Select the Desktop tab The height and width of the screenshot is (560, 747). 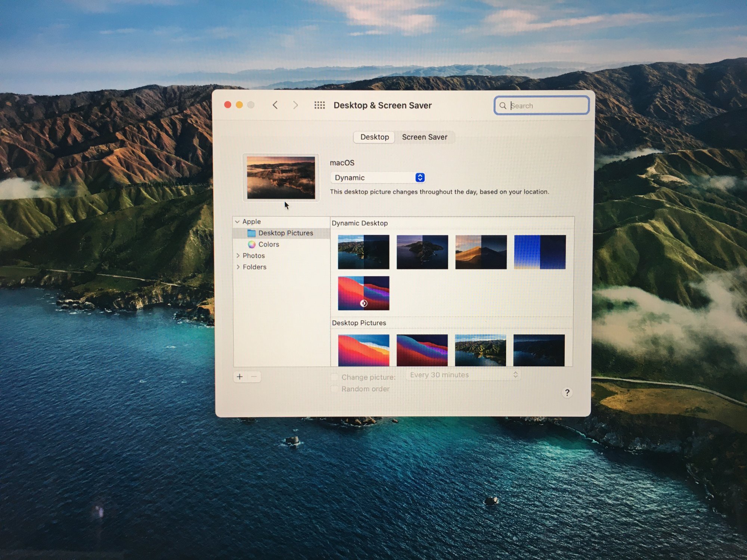pyautogui.click(x=374, y=137)
